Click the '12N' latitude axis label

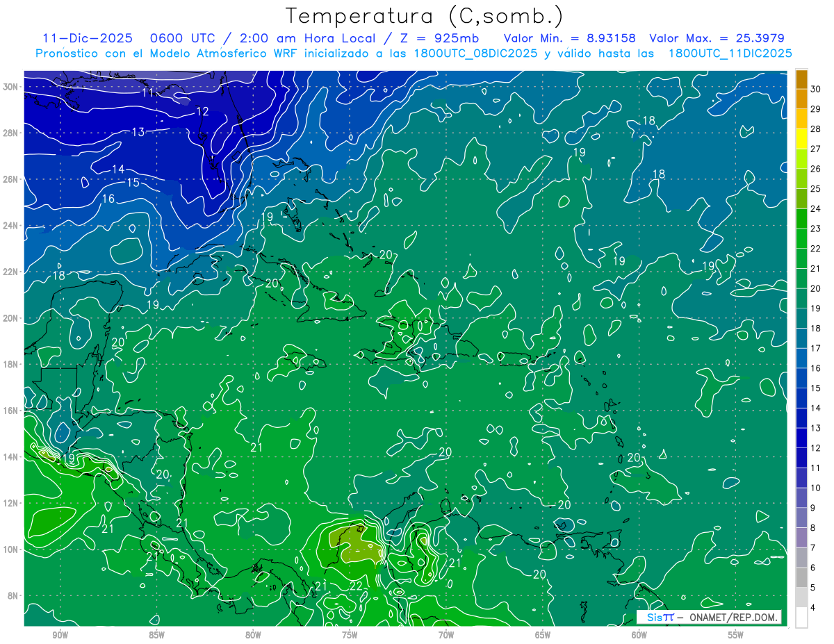10,503
